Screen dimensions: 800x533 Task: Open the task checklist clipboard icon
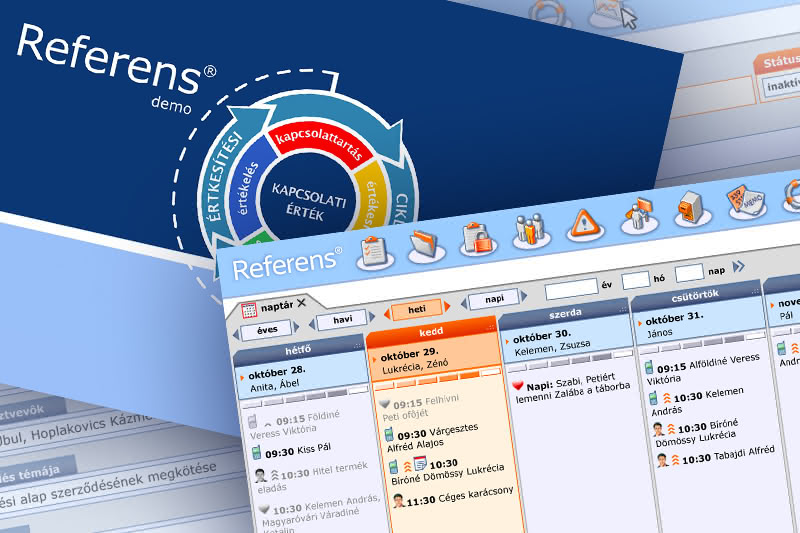373,249
